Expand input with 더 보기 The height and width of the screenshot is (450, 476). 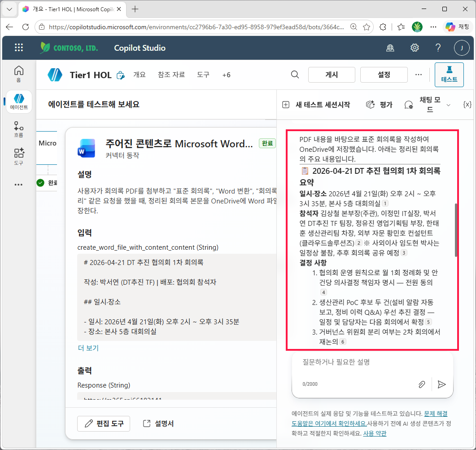coord(88,348)
